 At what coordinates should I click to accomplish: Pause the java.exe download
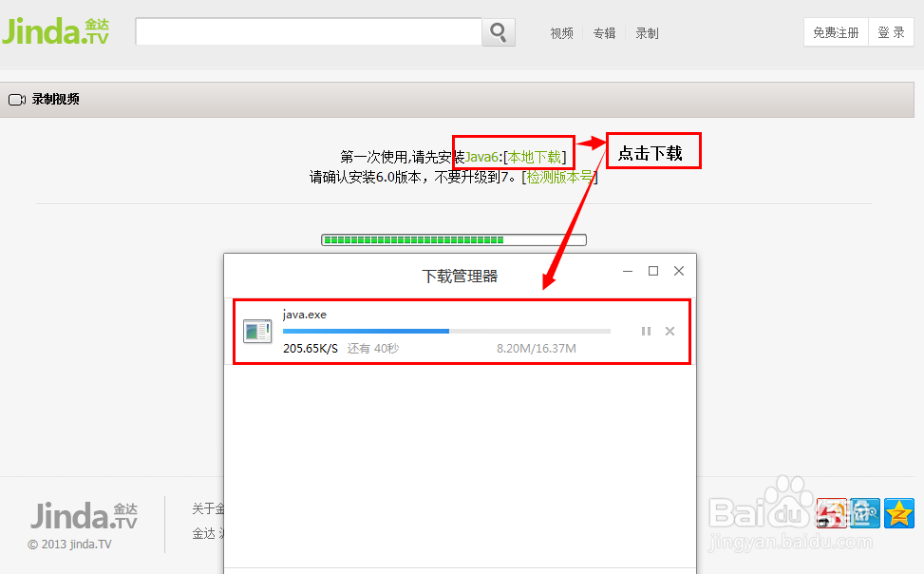(x=646, y=331)
